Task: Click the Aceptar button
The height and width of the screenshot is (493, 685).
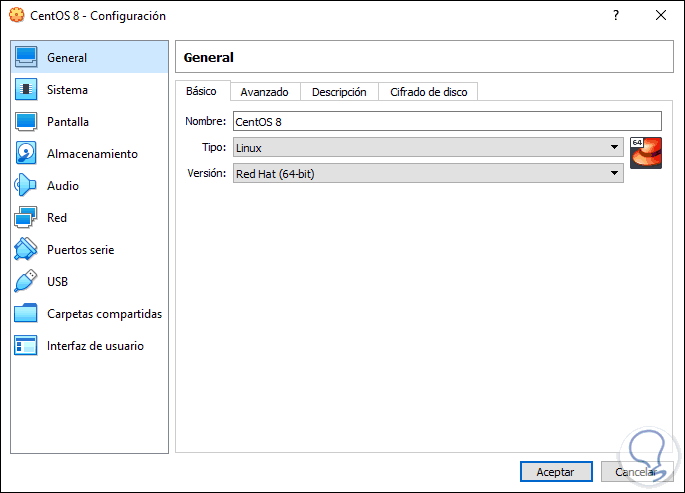Action: click(556, 472)
